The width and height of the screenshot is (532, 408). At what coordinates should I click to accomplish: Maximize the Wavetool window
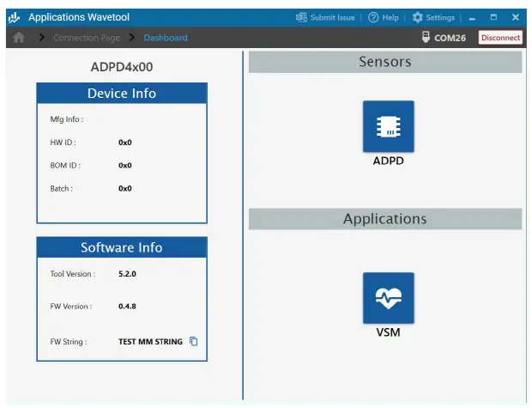pos(493,17)
